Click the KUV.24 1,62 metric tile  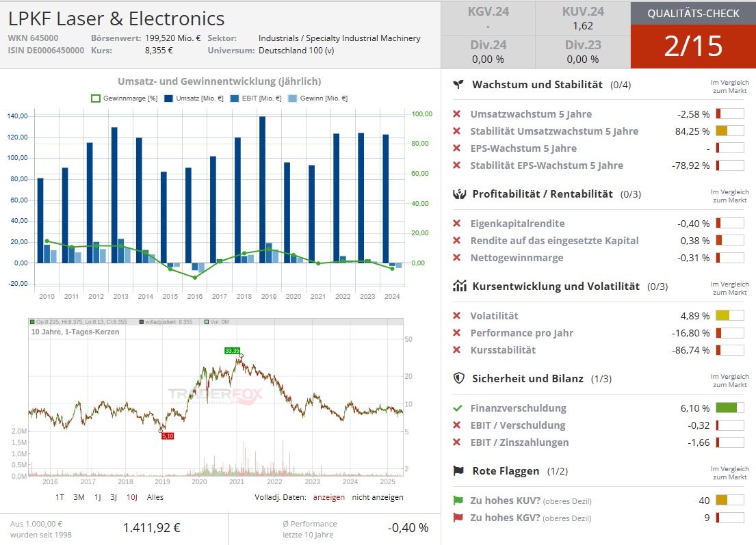[583, 18]
